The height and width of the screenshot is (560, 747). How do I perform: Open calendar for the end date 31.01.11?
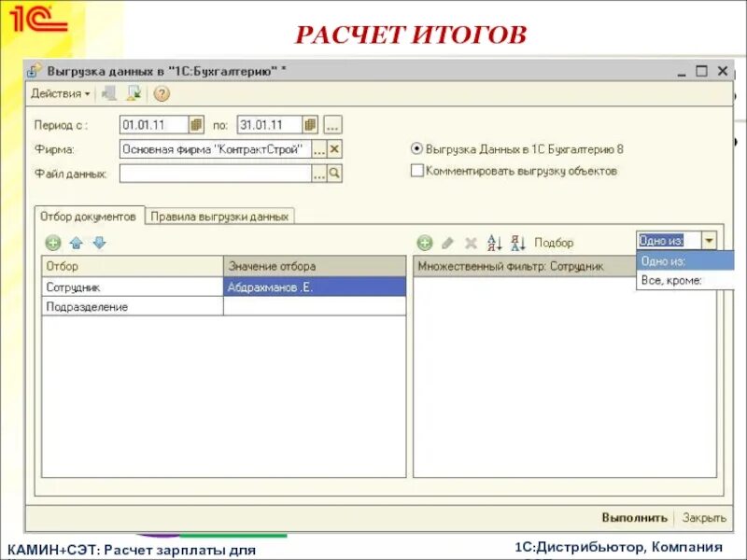(x=310, y=125)
